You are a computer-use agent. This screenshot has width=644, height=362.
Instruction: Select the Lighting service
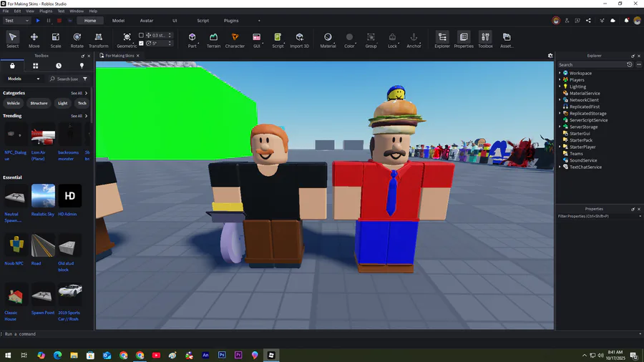pos(577,87)
